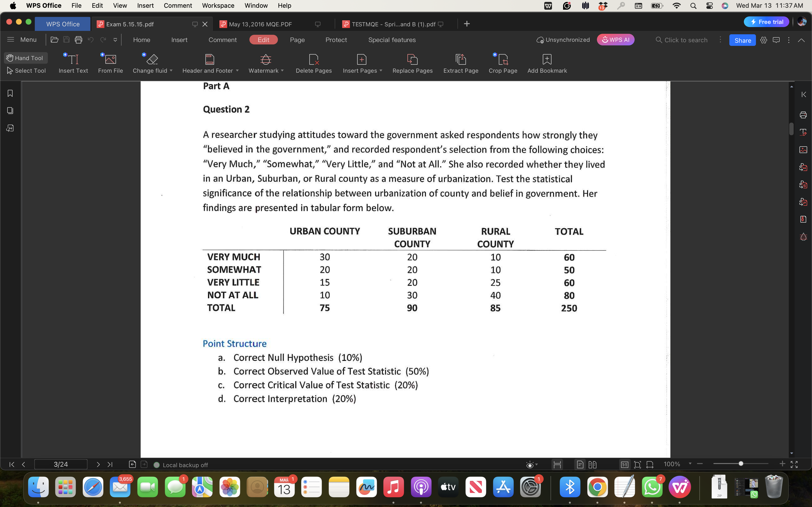Click the print icon in quick toolbar
Screen dimensions: 812x507
point(79,40)
